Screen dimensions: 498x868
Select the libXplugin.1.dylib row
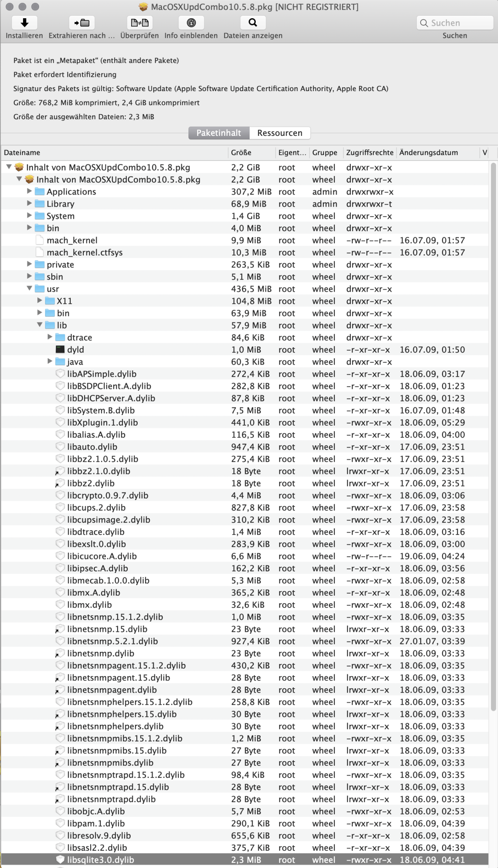(245, 422)
